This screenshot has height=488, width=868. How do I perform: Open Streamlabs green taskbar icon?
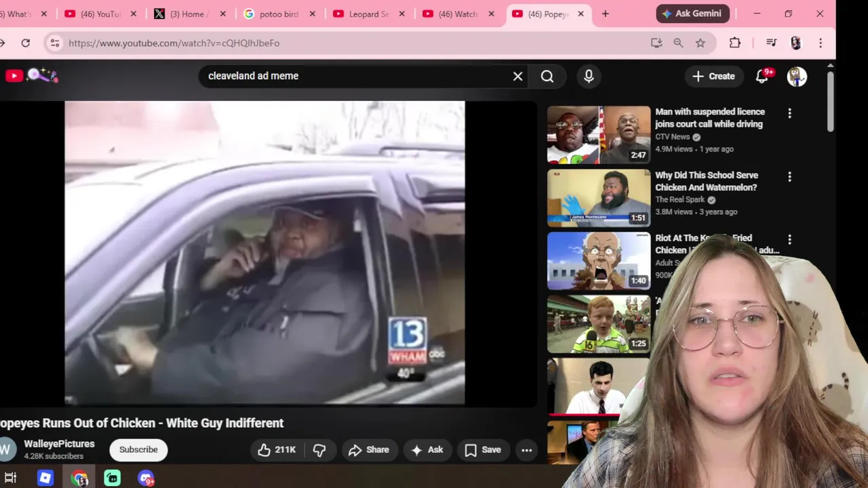click(112, 478)
